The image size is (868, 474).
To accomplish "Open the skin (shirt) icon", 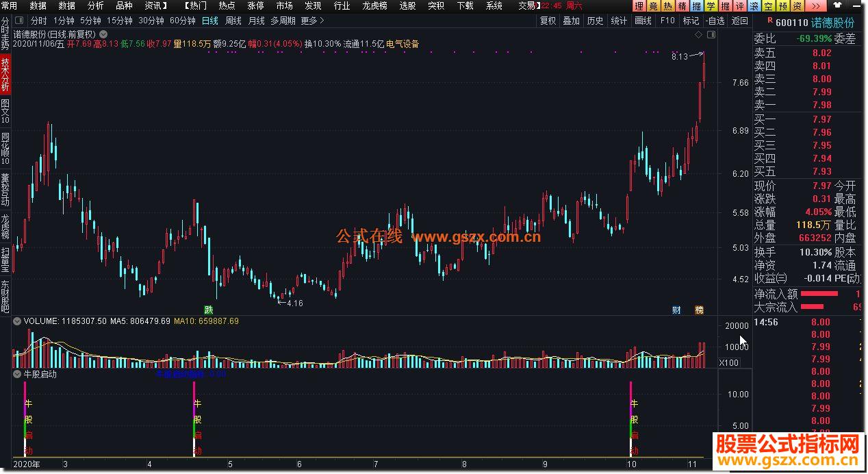I will point(837,6).
